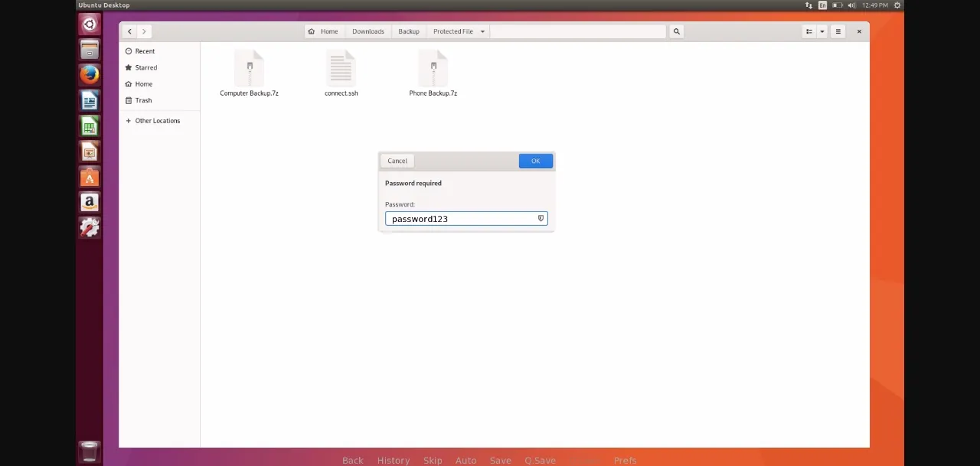The height and width of the screenshot is (466, 980).
Task: Go back with the left arrow button
Action: [x=129, y=31]
